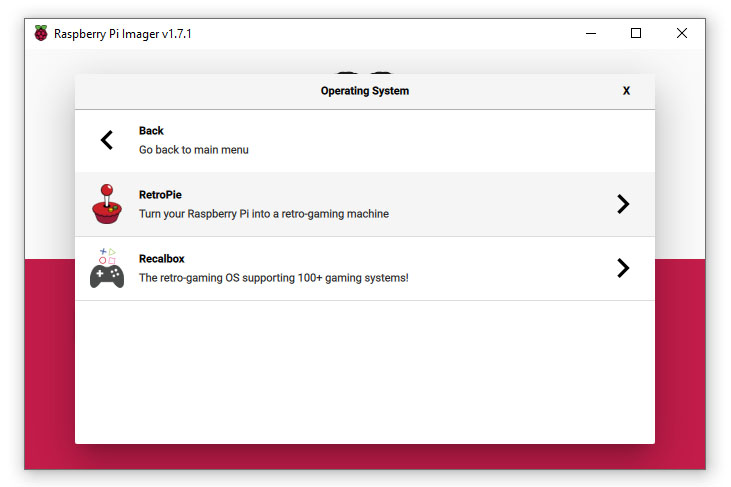731x487 pixels.
Task: Minimize the Raspberry Pi Imager window
Action: pos(590,33)
